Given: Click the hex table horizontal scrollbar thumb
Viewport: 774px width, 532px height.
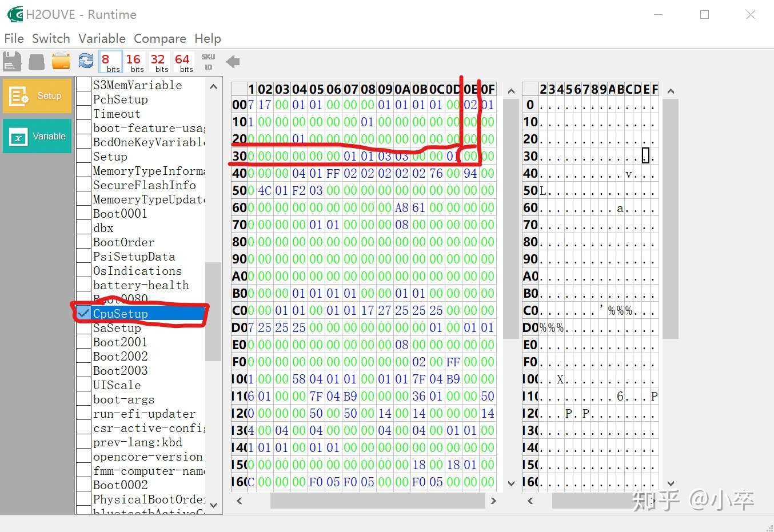Looking at the screenshot, I should pos(377,501).
